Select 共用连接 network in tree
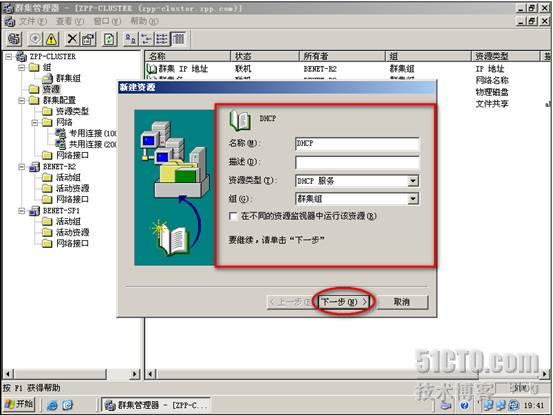Screen dimensions: 553x415 click(x=93, y=144)
